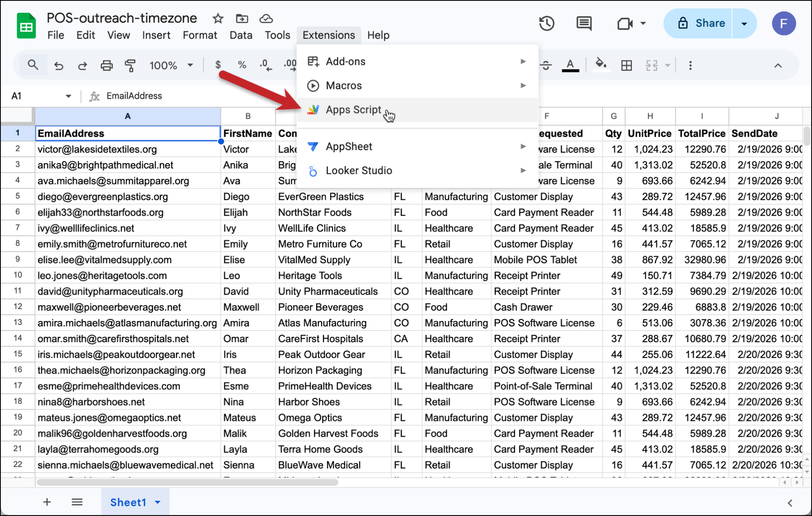This screenshot has height=516, width=812.
Task: Click the undo arrow icon
Action: click(59, 65)
